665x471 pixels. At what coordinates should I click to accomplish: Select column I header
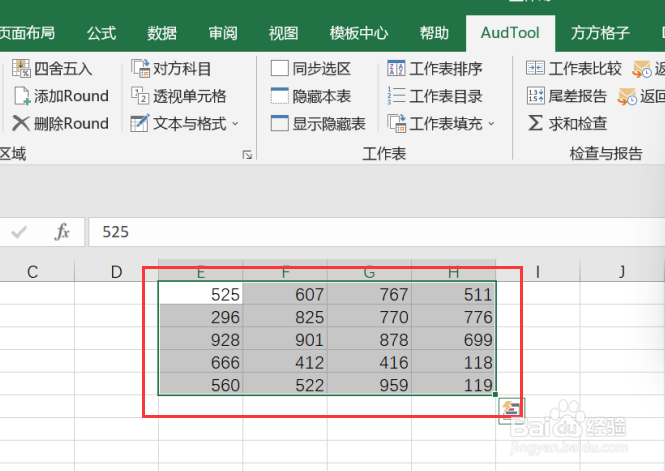(x=538, y=271)
